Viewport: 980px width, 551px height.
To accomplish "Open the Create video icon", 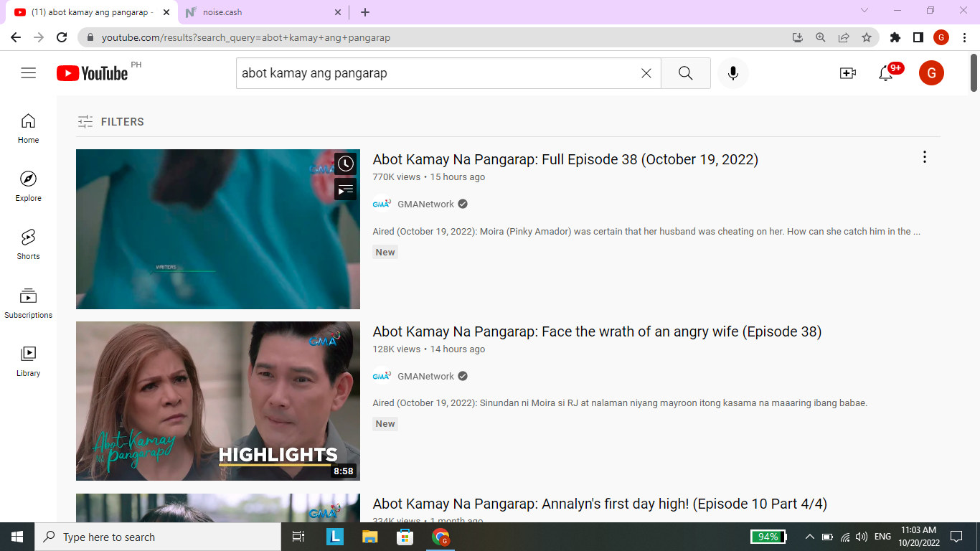I will click(848, 73).
